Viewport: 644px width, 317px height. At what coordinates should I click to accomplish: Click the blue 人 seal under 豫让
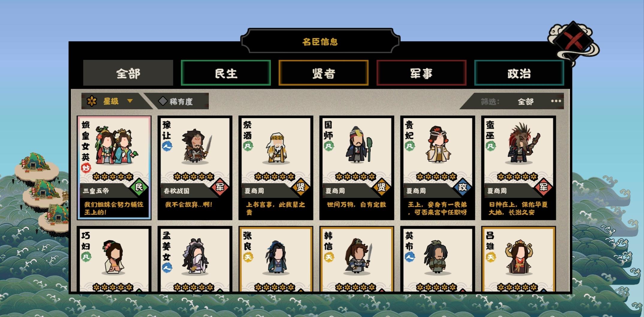click(167, 146)
